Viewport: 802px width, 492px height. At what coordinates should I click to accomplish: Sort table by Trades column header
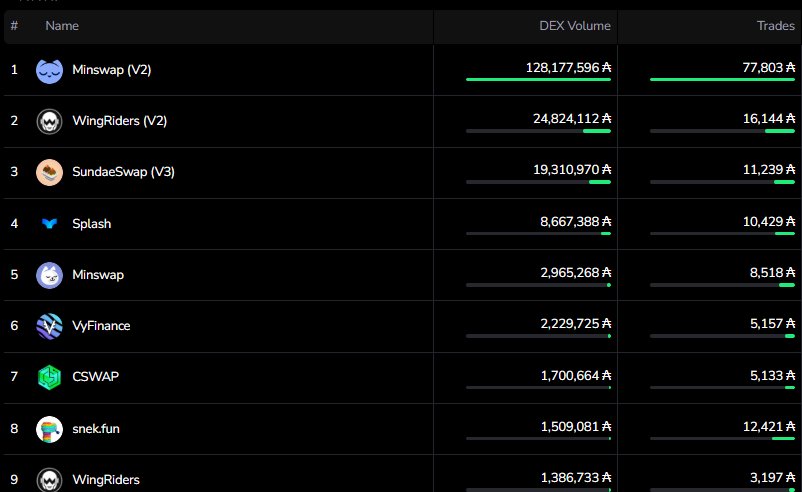pyautogui.click(x=776, y=26)
